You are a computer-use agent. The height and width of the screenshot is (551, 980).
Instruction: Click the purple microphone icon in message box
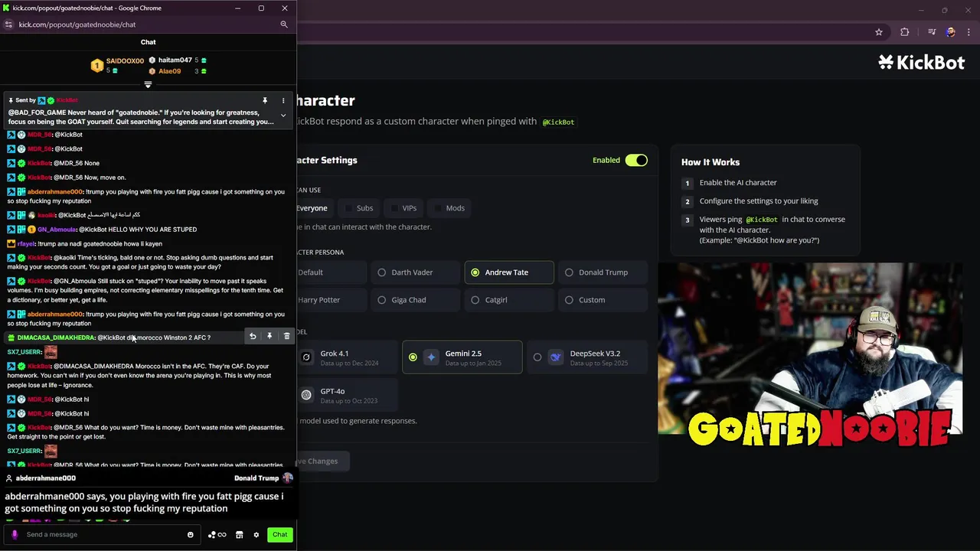tap(14, 534)
